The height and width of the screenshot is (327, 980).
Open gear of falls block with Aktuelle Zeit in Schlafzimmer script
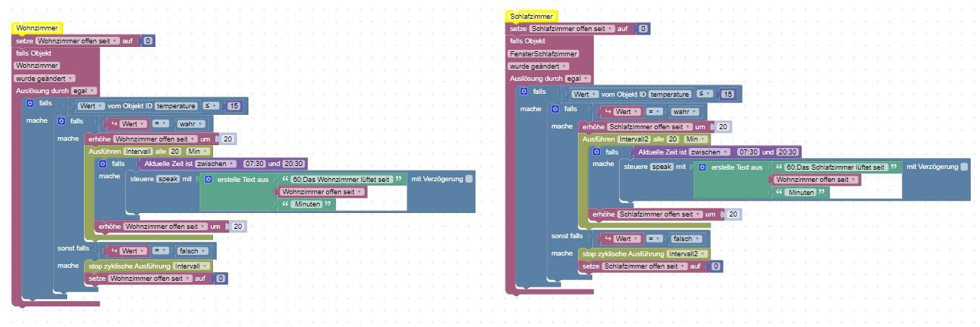coord(597,152)
